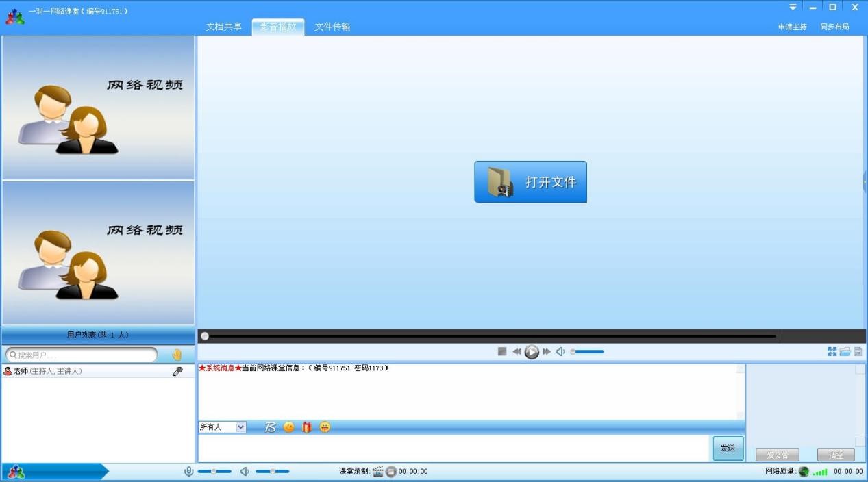Send the chat message with 发送
868x482 pixels.
pyautogui.click(x=728, y=448)
